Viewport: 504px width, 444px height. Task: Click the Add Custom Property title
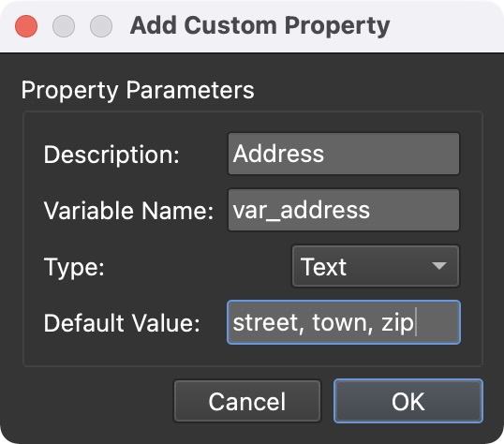coord(260,25)
